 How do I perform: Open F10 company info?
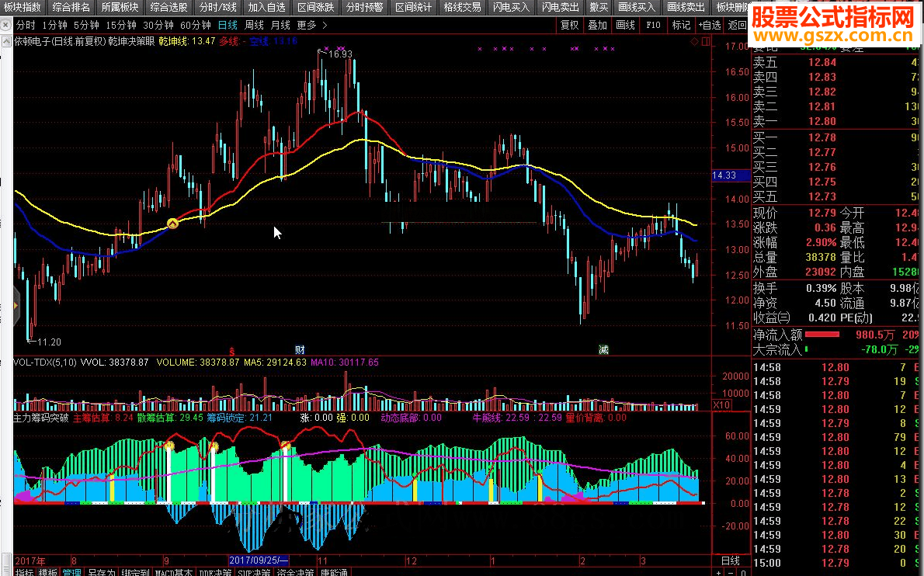coord(653,26)
